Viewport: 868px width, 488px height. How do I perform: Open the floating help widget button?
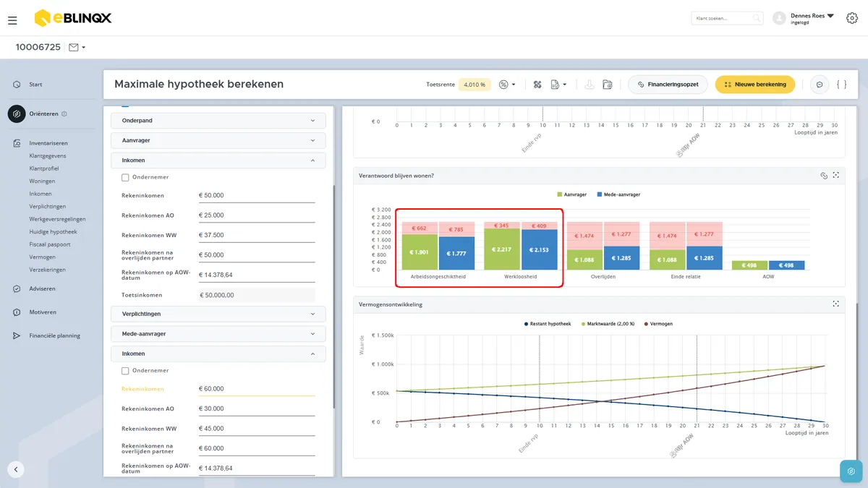point(851,471)
